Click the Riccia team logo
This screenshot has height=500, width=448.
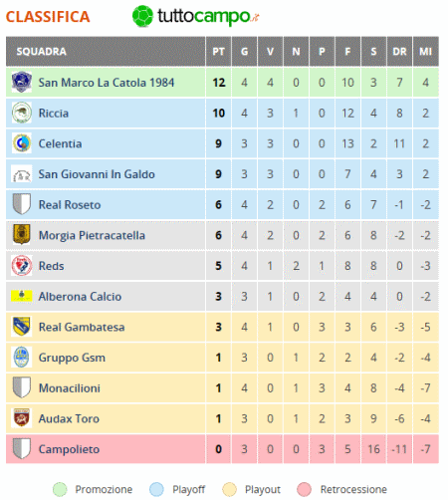[22, 113]
